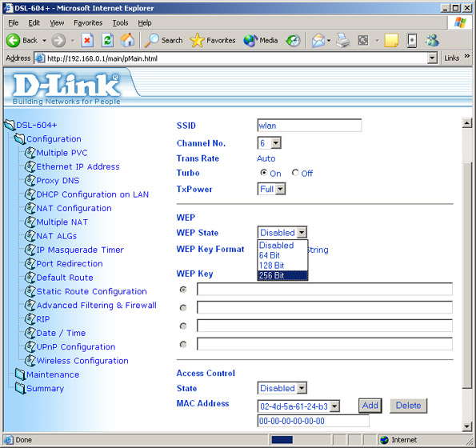This screenshot has width=476, height=448.
Task: Click the mobile device toolbar icon
Action: coord(412,40)
